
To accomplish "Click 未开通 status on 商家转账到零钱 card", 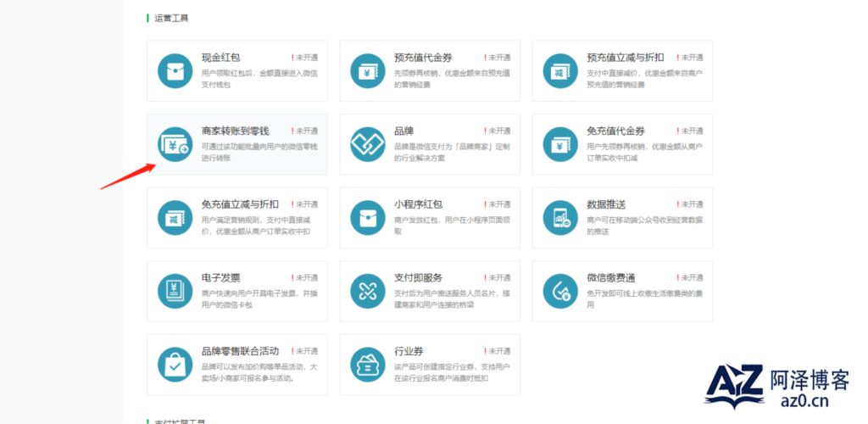I will coord(304,131).
